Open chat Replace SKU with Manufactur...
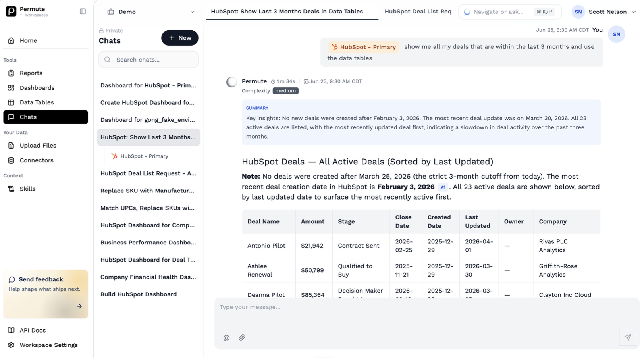The image size is (644, 358). (x=148, y=191)
